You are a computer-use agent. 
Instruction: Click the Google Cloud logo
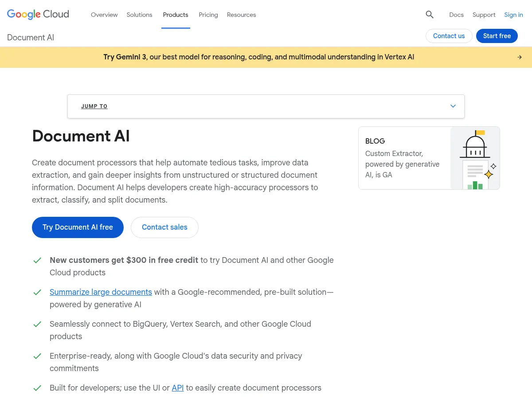click(x=38, y=14)
